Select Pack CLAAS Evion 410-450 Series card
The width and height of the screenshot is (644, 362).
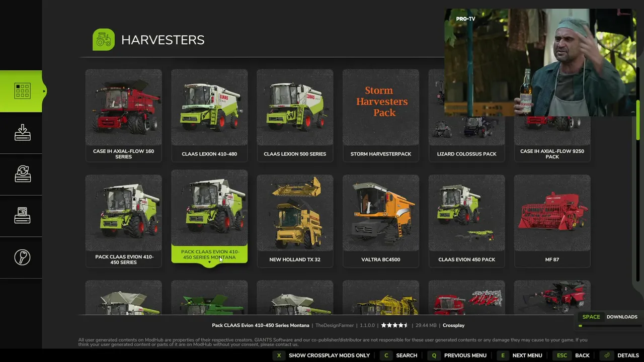tap(124, 221)
